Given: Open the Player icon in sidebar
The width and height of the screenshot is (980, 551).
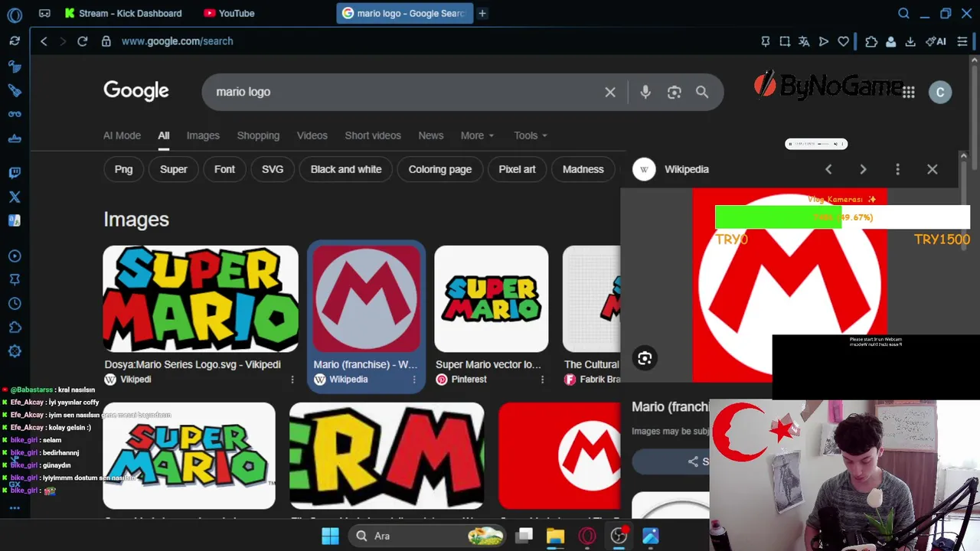Looking at the screenshot, I should coord(15,256).
